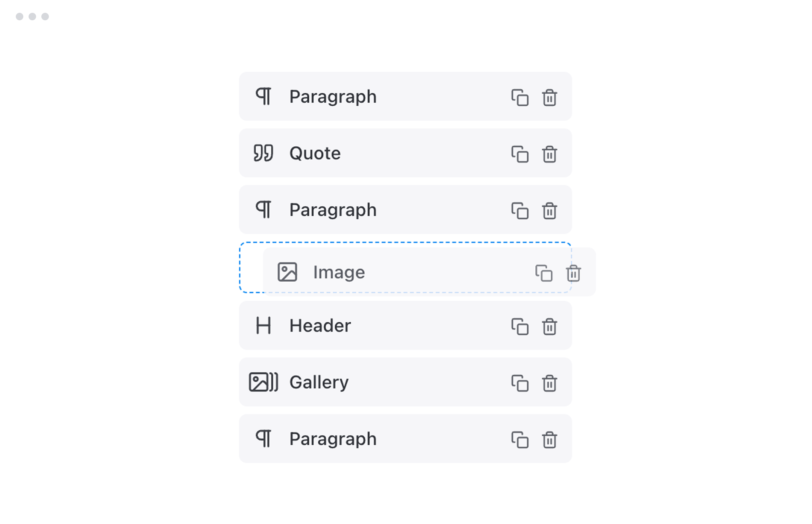This screenshot has width=812, height=524.
Task: Click the picture icon inside the Image block
Action: [x=288, y=272]
